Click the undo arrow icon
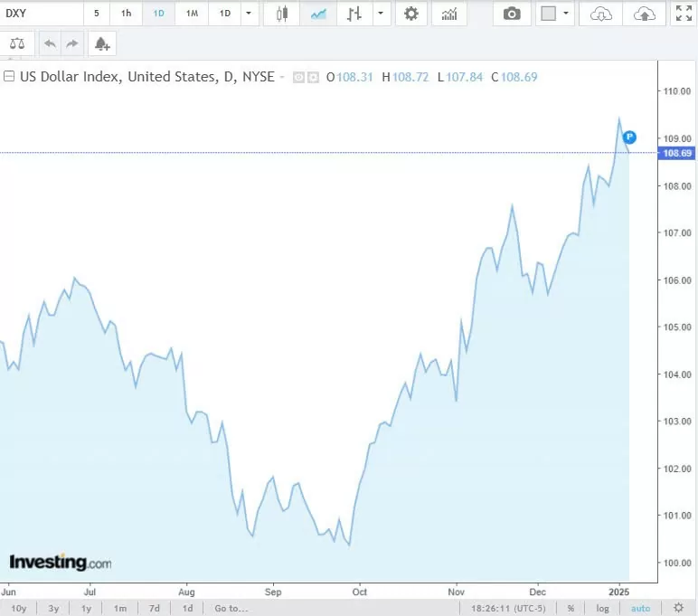698x616 pixels. 50,43
